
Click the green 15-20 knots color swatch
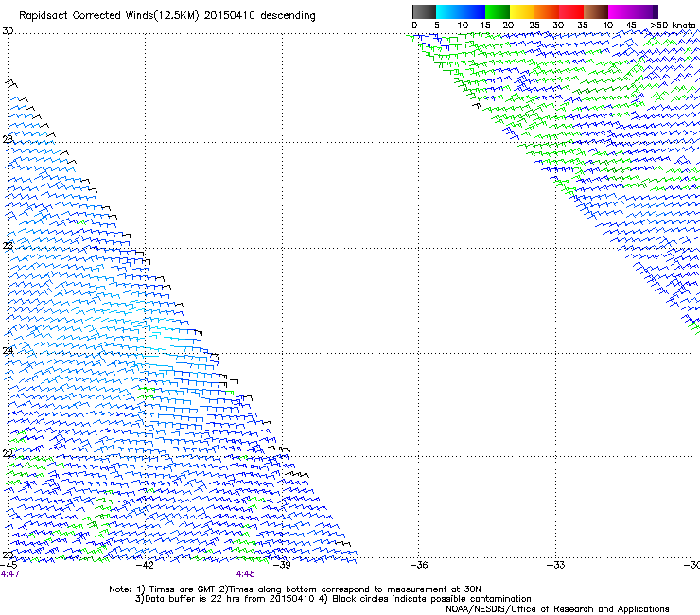[498, 11]
